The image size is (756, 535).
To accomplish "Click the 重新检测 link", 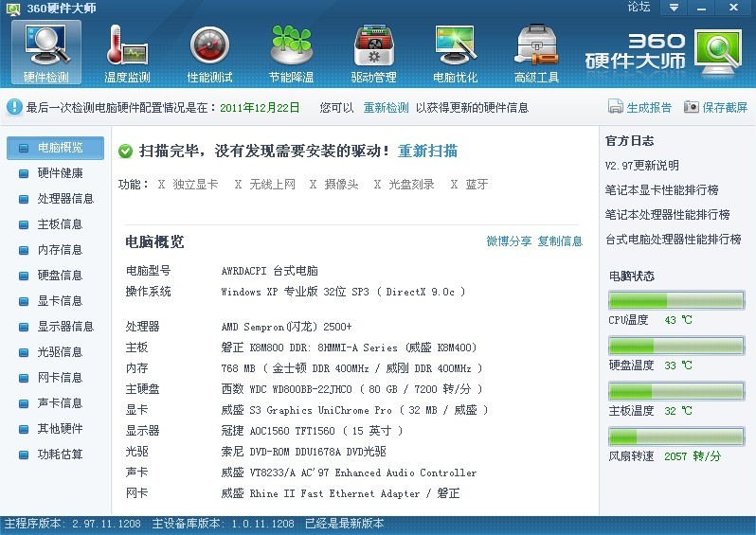I will coord(386,108).
